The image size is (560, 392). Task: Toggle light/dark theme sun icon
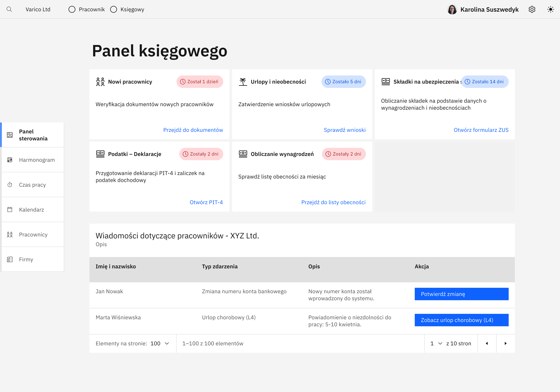(x=550, y=9)
